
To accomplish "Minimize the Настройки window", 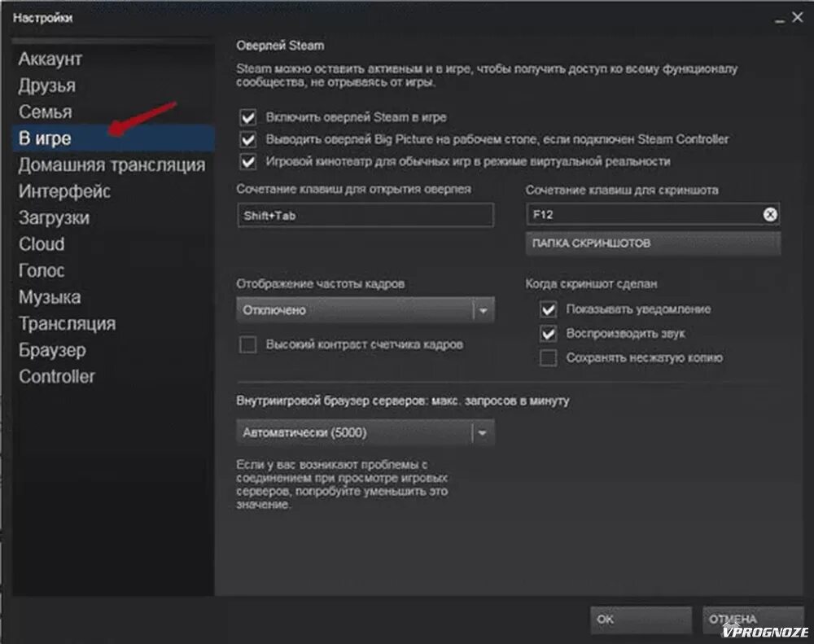I will point(779,20).
